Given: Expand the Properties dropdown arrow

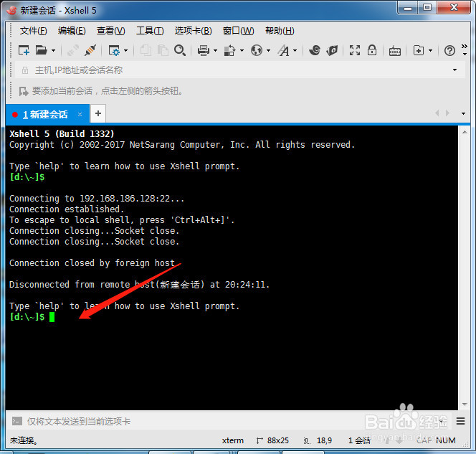Looking at the screenshot, I should tap(125, 50).
